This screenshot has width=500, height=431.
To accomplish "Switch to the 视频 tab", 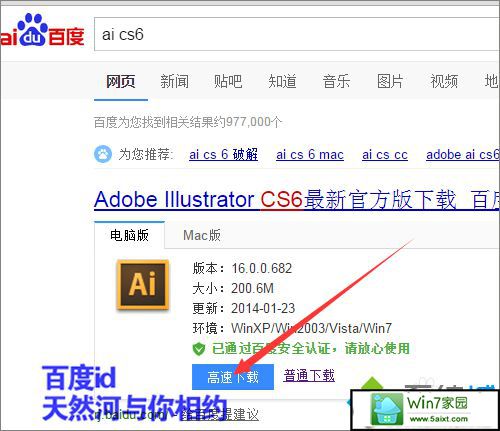I will click(x=444, y=81).
